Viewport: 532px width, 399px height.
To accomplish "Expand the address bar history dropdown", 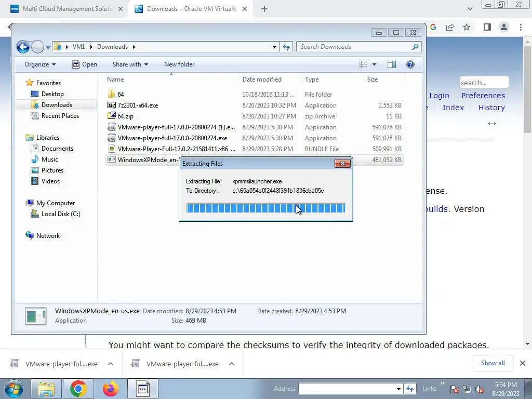I will 274,47.
